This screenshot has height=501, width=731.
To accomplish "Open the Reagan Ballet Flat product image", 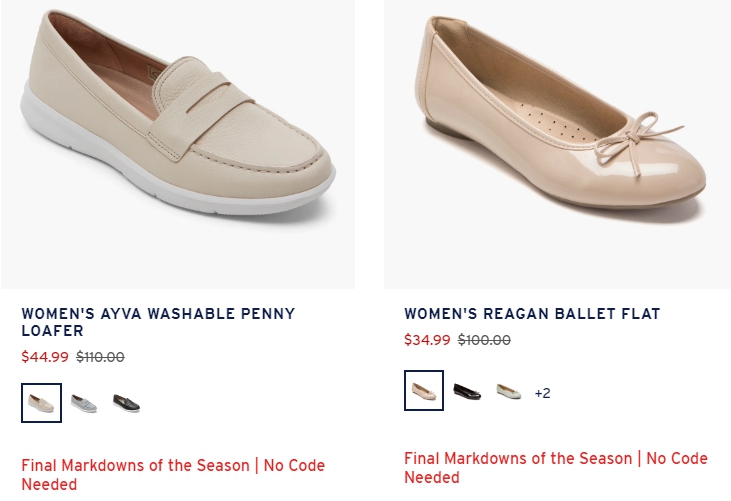I will (x=558, y=144).
